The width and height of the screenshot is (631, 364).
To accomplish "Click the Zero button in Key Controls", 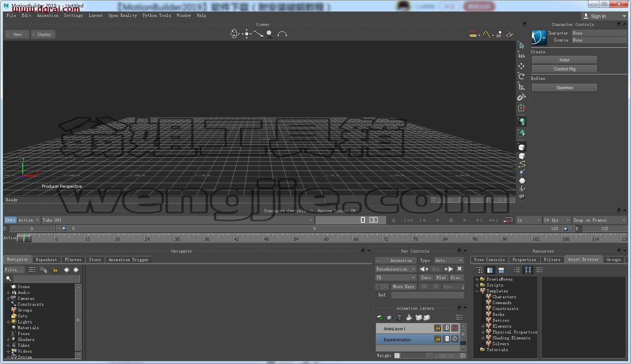I will [426, 278].
